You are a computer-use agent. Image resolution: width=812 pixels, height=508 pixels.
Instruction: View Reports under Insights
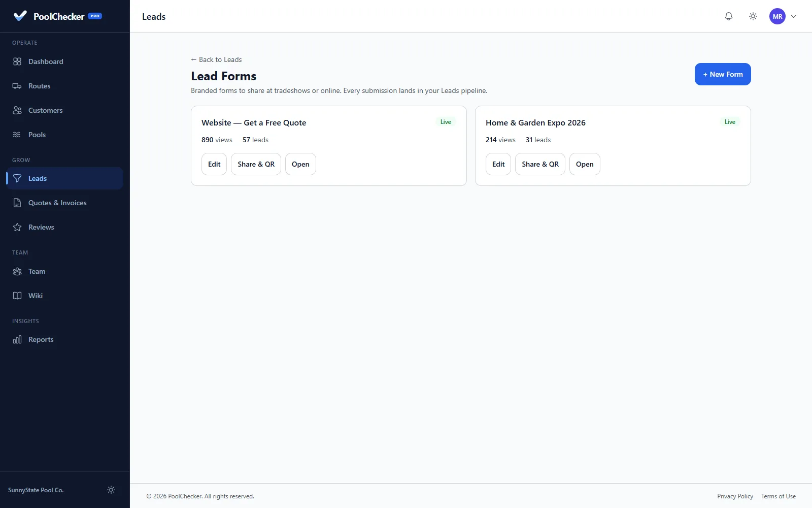pos(65,339)
